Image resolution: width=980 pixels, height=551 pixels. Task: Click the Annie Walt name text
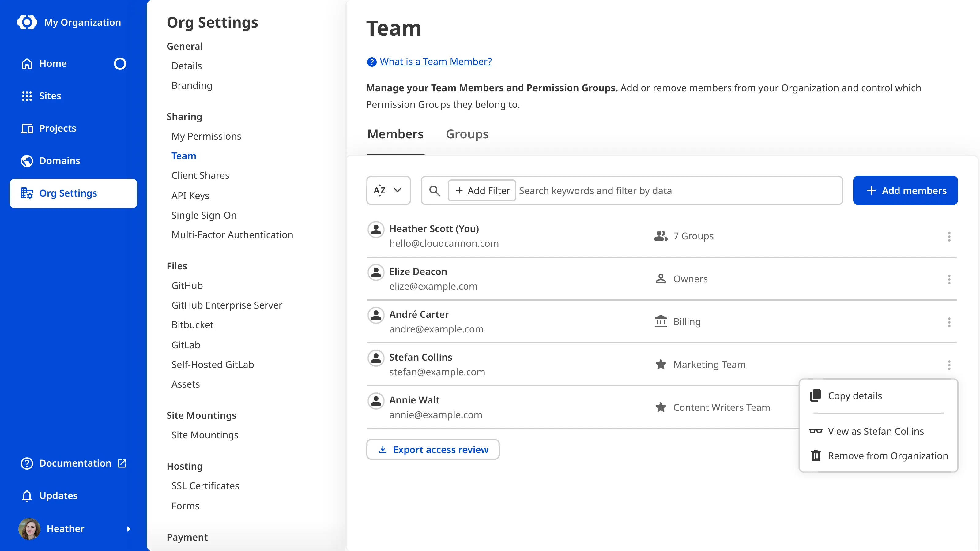click(414, 400)
